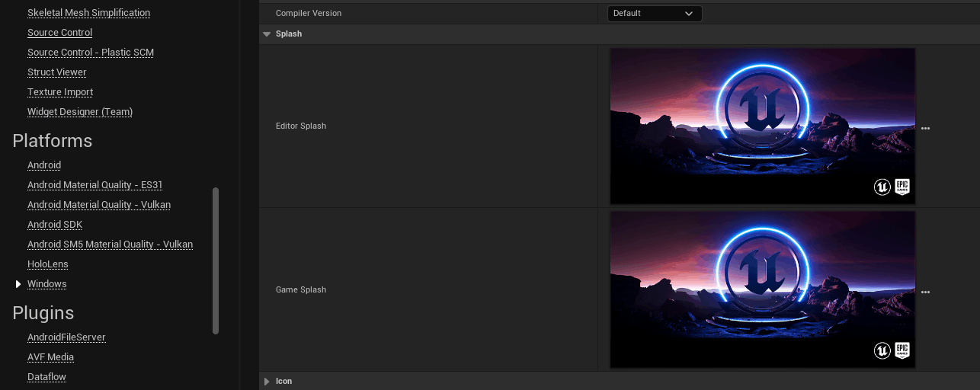Select the Game Splash image thumbnail
The height and width of the screenshot is (390, 980).
pyautogui.click(x=763, y=289)
